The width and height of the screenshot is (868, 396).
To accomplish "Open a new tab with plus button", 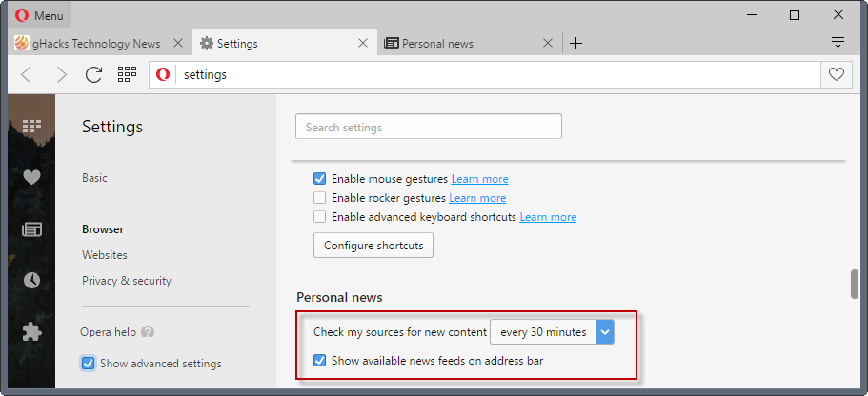I will pos(575,43).
